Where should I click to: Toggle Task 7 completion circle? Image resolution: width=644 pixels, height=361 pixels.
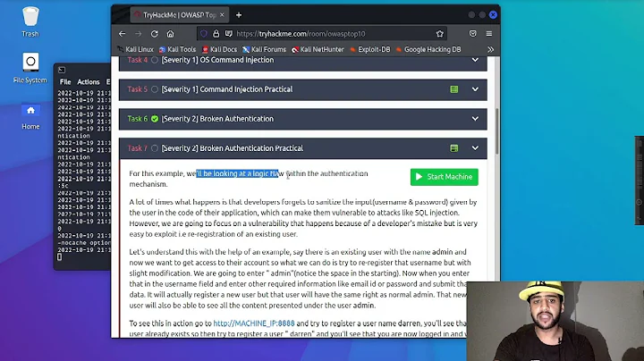point(155,148)
